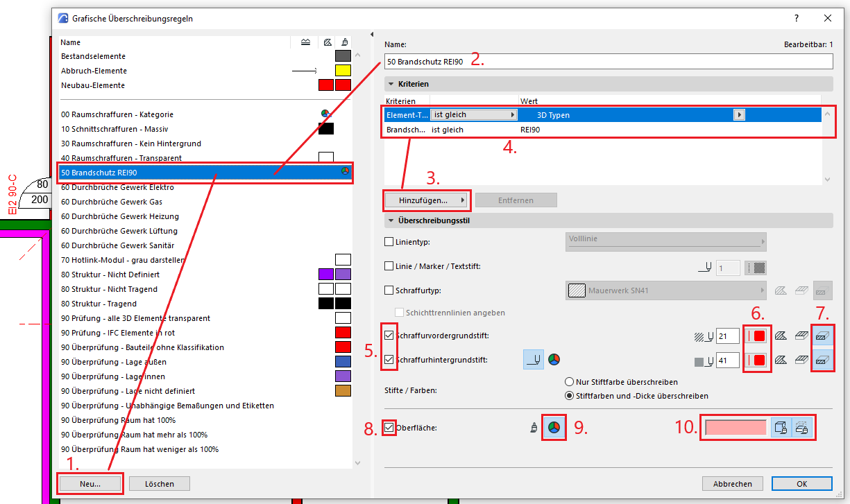Viewport: 850px width, 504px height.
Task: Confirm the dialog with OK
Action: point(801,484)
